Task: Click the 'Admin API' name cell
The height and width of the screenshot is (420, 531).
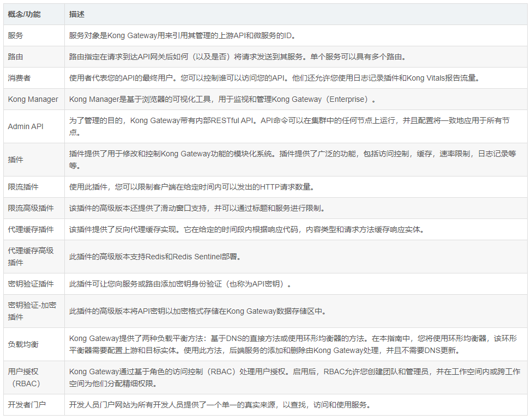Action: [34, 126]
